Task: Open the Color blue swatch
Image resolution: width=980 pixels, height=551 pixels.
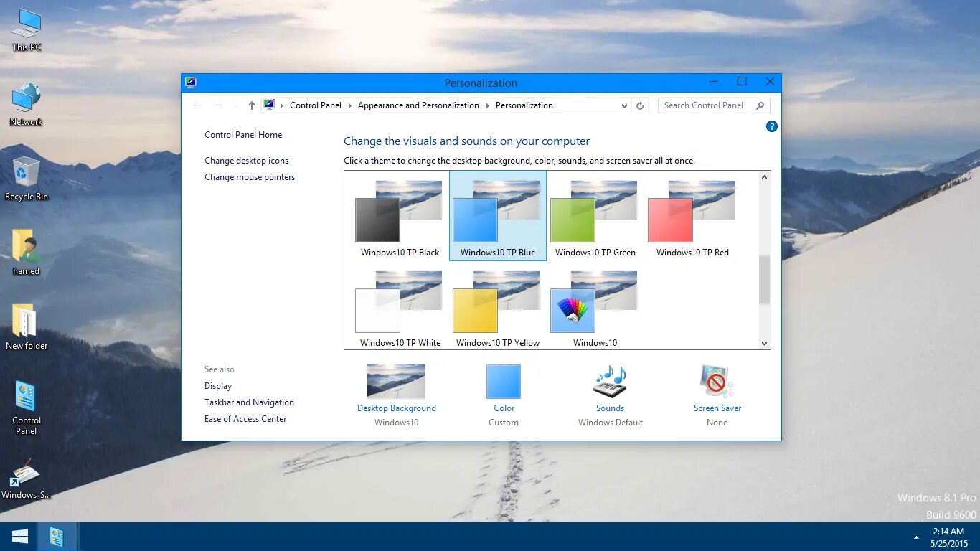Action: click(504, 382)
